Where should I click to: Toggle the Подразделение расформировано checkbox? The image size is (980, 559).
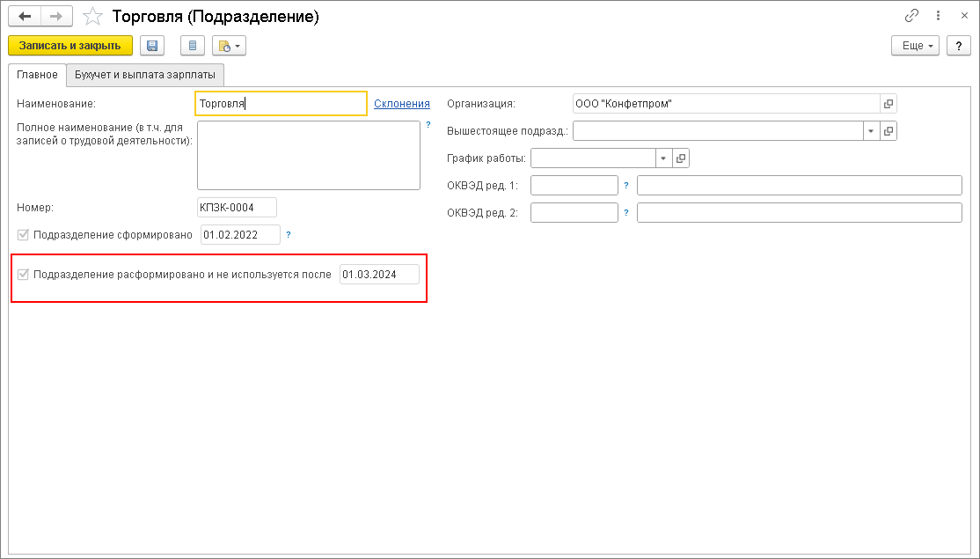click(x=23, y=275)
